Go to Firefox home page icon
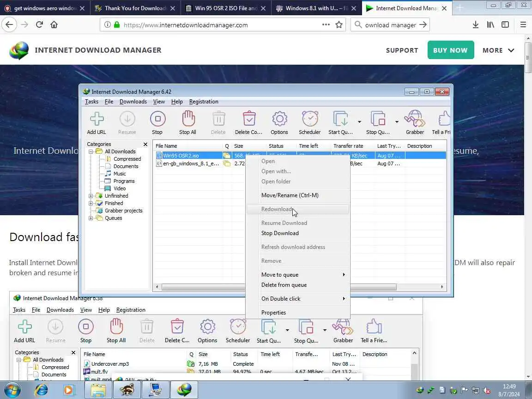 [54, 24]
